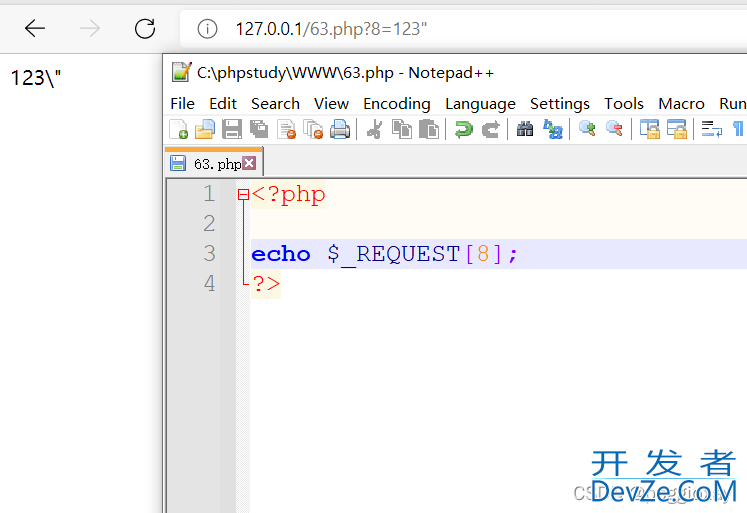Click line number 3 in the margin

point(209,253)
